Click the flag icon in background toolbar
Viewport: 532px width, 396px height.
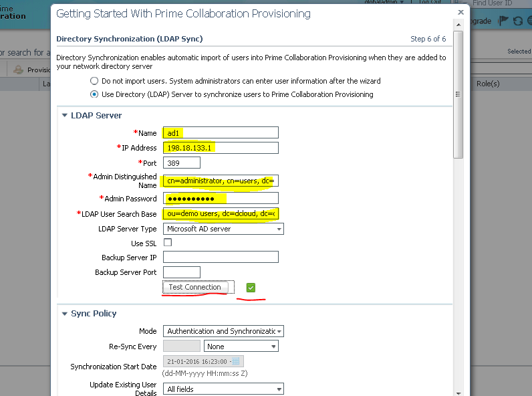[503, 21]
